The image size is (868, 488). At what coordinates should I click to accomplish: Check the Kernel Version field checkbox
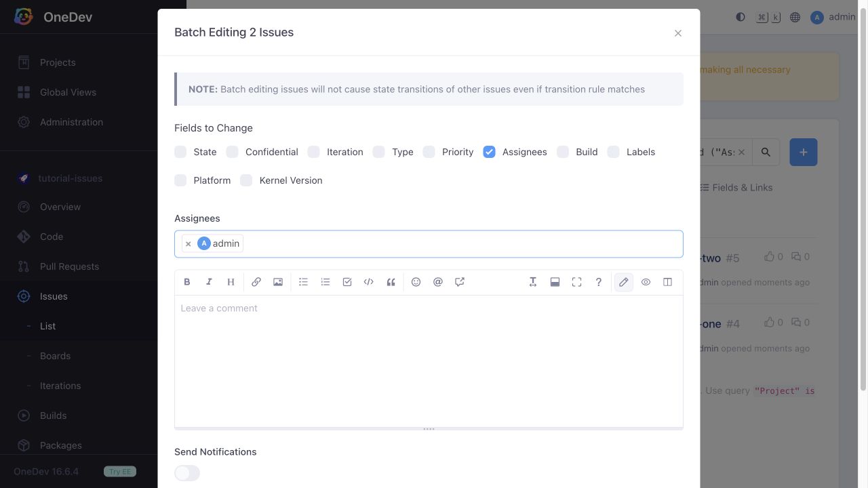246,180
